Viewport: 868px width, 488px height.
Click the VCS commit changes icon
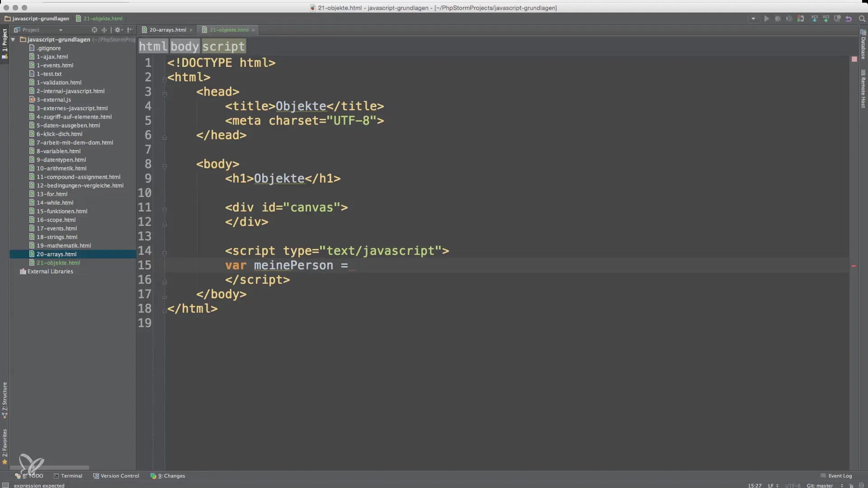click(826, 19)
